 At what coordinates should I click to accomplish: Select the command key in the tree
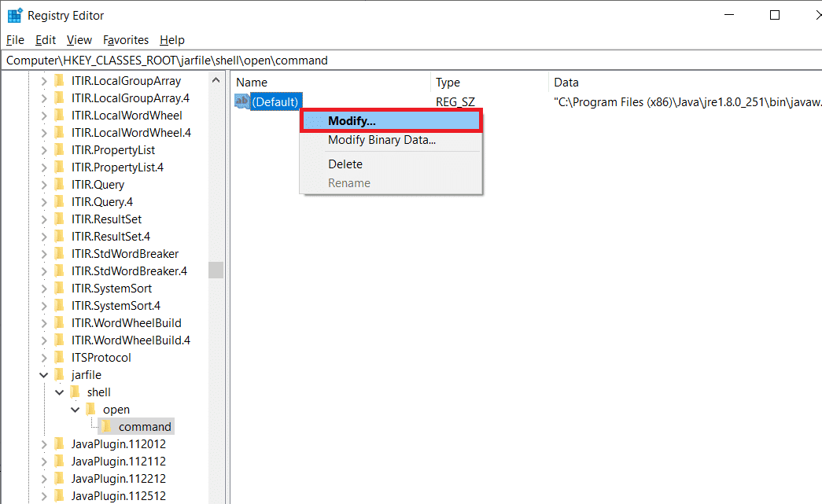pos(145,426)
